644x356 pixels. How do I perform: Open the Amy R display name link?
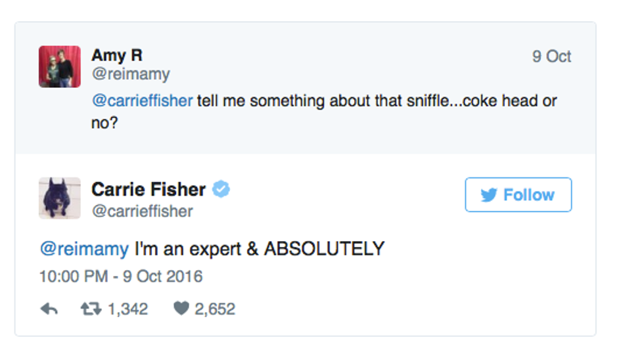click(117, 56)
